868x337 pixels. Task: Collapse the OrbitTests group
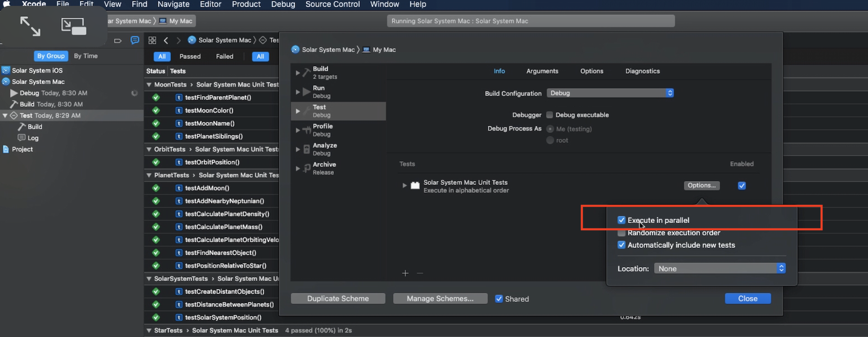149,149
